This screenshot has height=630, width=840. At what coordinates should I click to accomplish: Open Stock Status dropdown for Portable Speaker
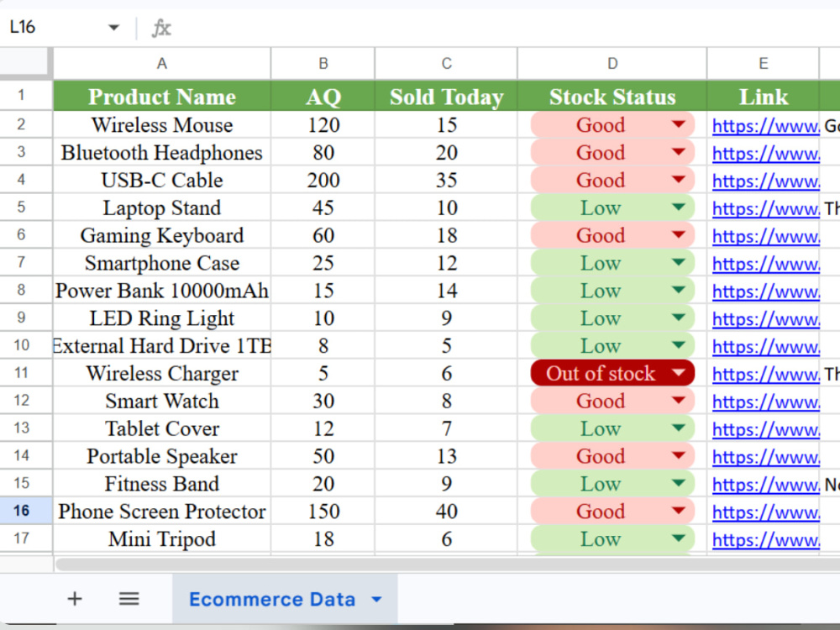(x=678, y=455)
